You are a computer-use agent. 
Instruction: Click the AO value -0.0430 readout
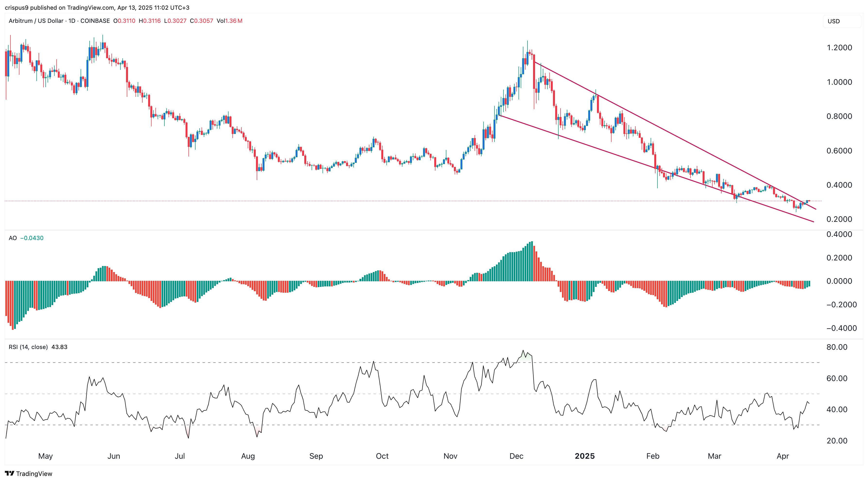[32, 238]
